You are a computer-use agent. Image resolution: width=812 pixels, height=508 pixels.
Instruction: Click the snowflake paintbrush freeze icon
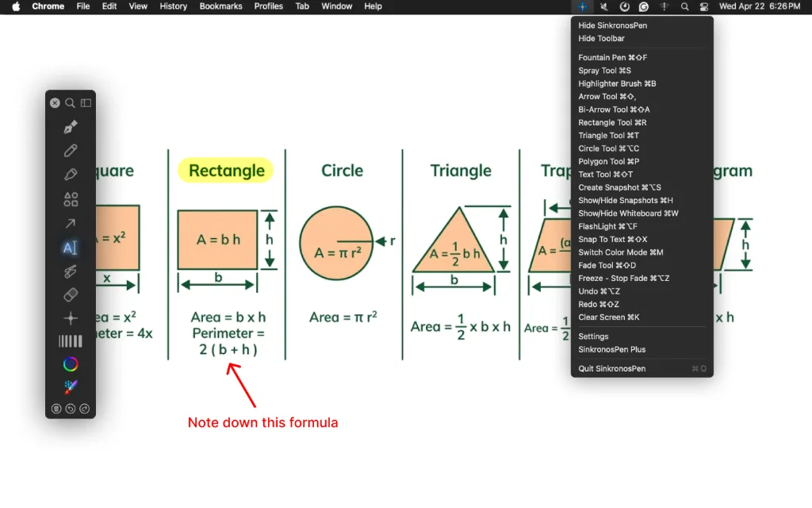(x=71, y=387)
